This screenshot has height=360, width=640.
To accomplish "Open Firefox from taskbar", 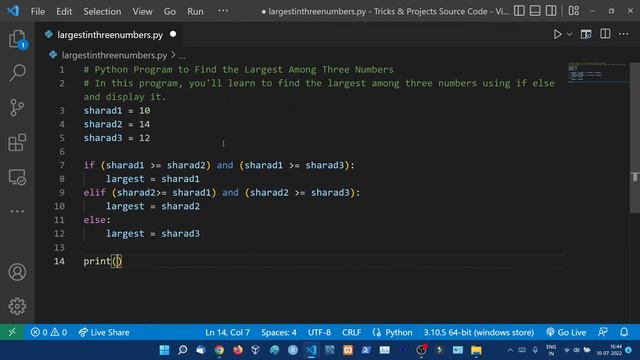I will [x=238, y=350].
